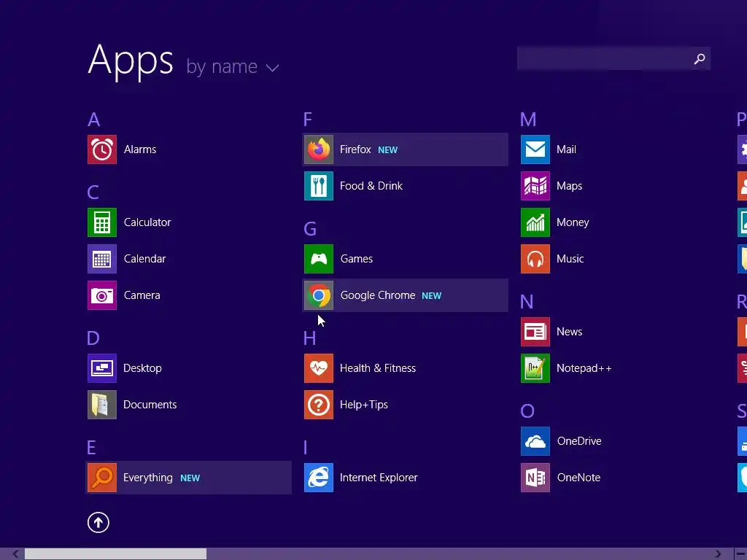Open Help+Tips app icon
Image resolution: width=747 pixels, height=560 pixels.
tap(319, 405)
